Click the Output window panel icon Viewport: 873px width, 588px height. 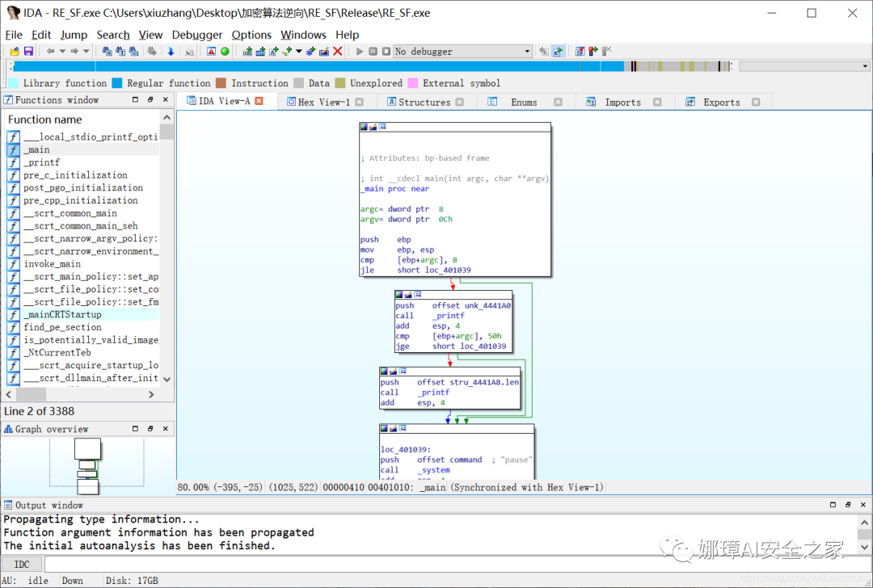(8, 505)
